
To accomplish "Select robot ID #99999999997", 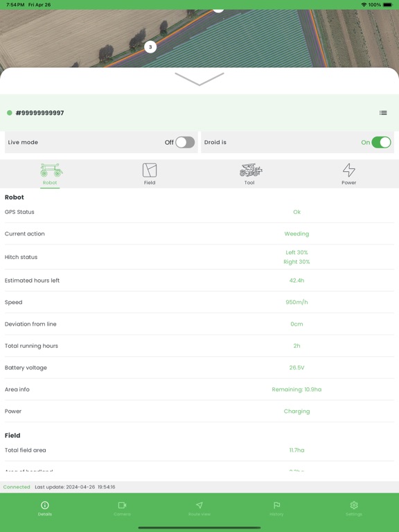I will tap(39, 113).
